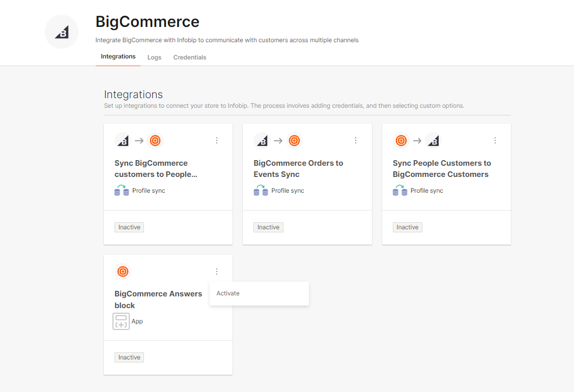Click the Infobip icon on the Sync People Customers card
This screenshot has height=392, width=574.
tap(401, 140)
